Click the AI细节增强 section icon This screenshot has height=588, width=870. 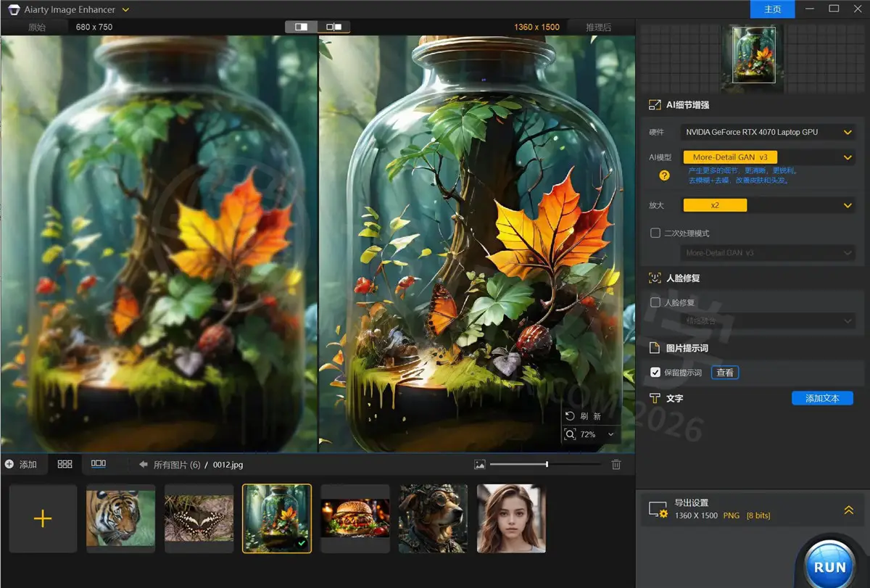point(655,105)
